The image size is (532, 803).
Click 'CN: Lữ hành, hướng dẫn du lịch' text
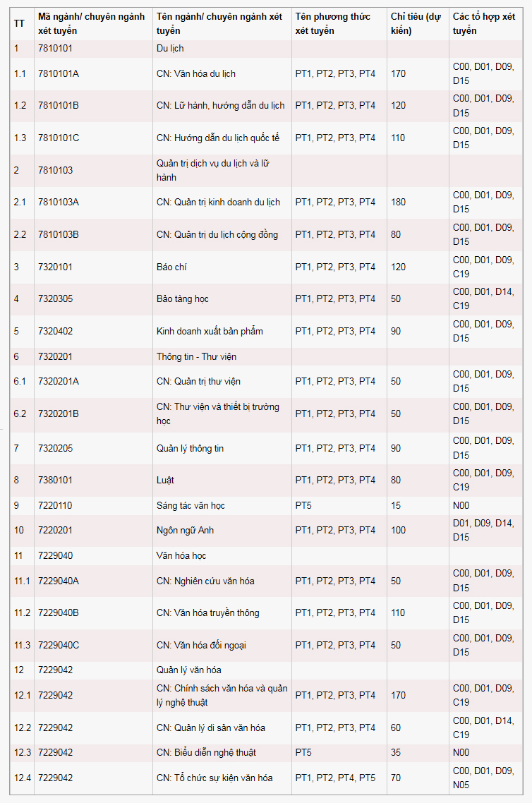click(220, 106)
